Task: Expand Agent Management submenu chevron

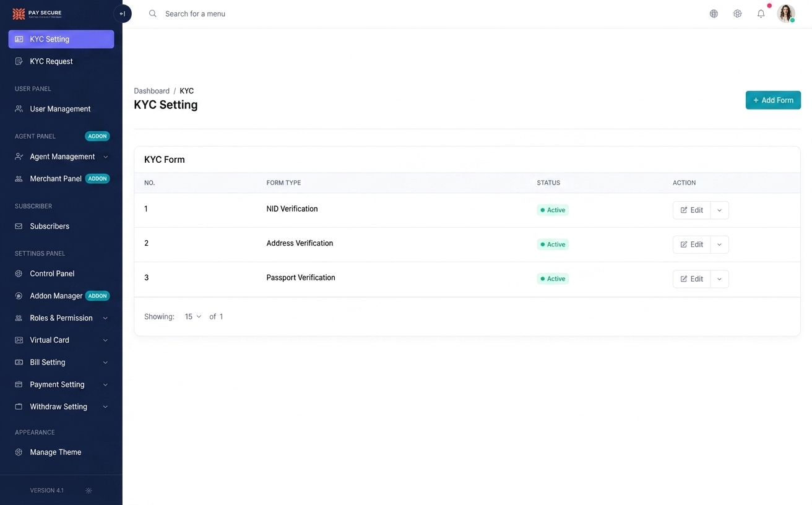Action: coord(105,157)
